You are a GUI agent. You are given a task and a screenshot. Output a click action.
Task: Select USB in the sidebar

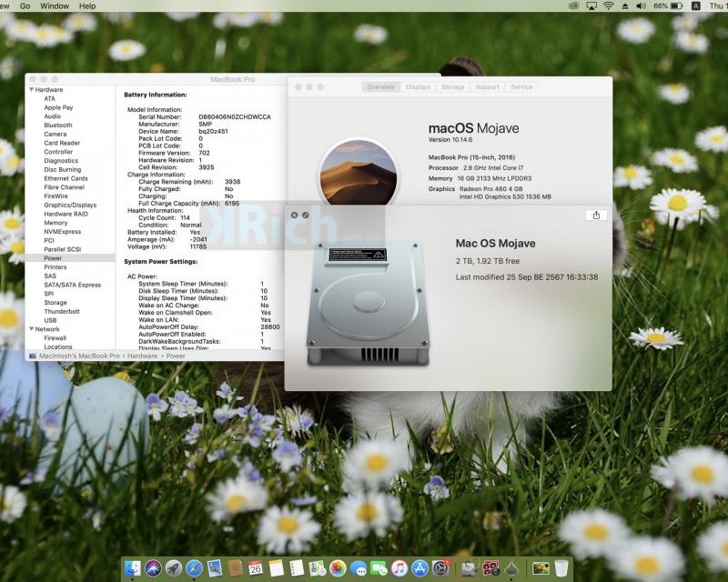point(50,320)
